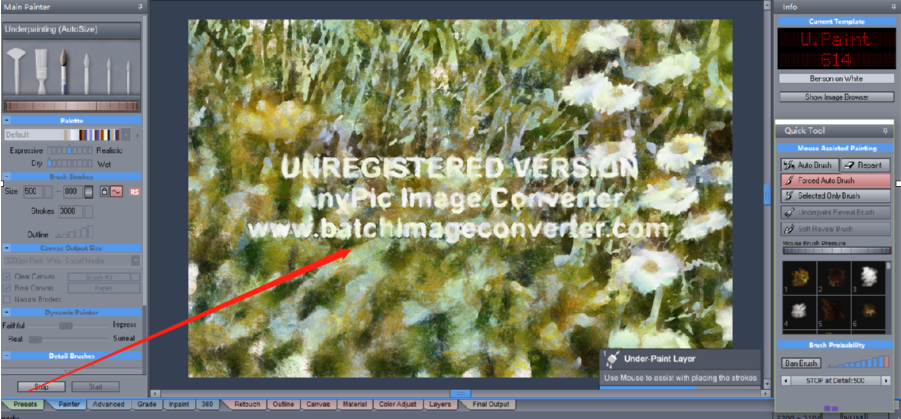The height and width of the screenshot is (419, 901).
Task: Switch to the Presets tab
Action: pyautogui.click(x=25, y=404)
